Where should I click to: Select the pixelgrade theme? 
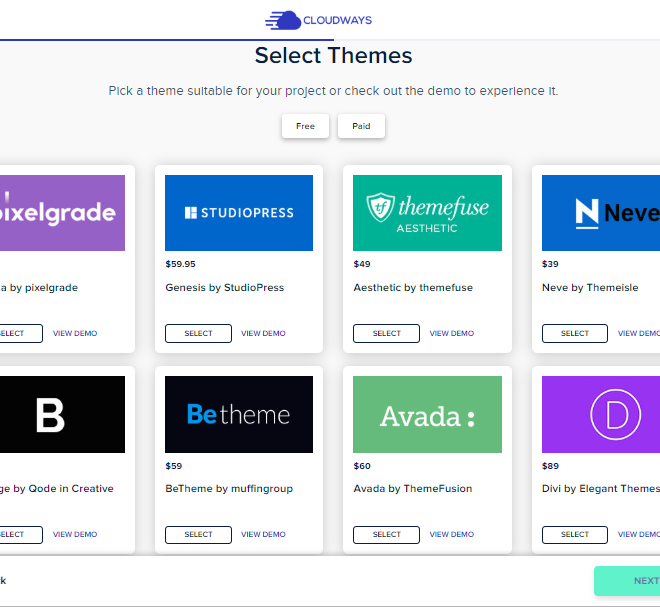pos(21,333)
